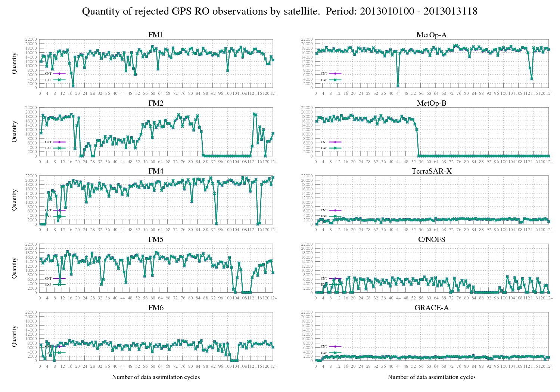Click CNT legend marker in TerraSAR-X plot

pyautogui.click(x=335, y=210)
